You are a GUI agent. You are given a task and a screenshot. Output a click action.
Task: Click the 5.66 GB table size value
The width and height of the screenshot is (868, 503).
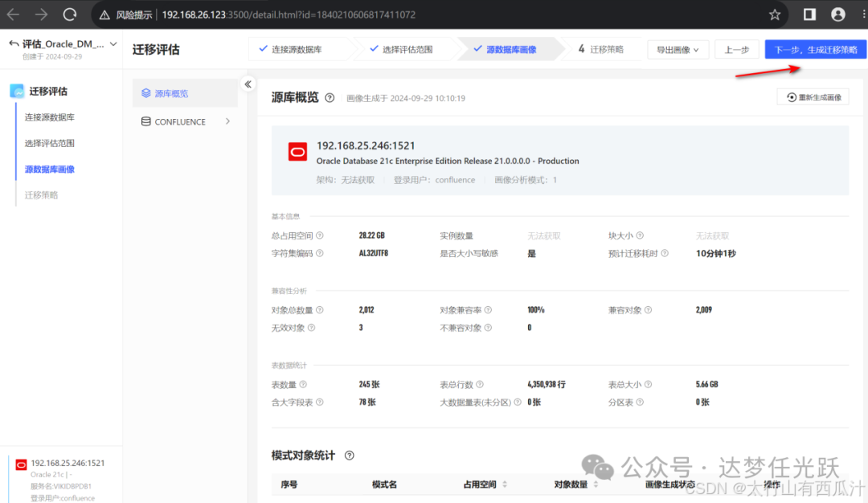707,384
